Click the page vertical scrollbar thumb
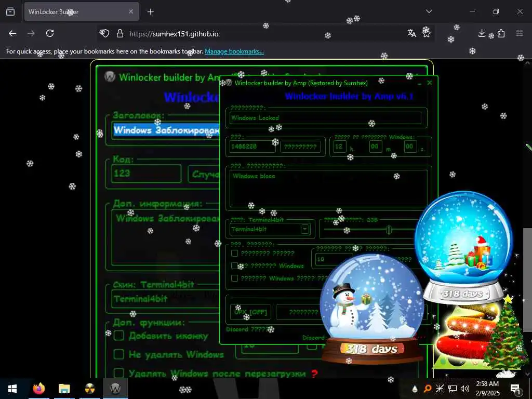 click(527, 280)
